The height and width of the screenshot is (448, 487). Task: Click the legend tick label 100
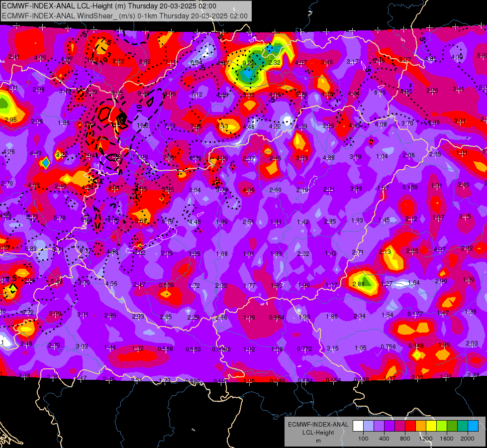click(x=363, y=439)
